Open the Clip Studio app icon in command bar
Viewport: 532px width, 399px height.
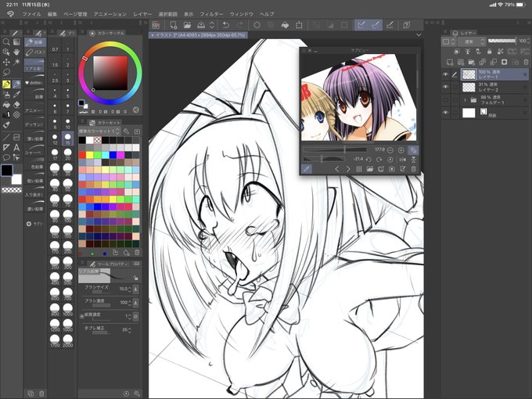[156, 25]
